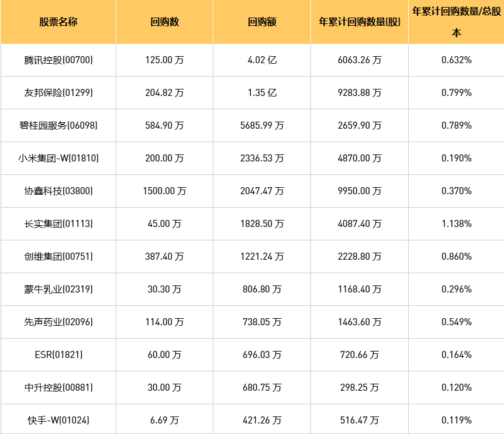Select the 小米集团-W(01810) cell
504x434 pixels.
tap(58, 159)
